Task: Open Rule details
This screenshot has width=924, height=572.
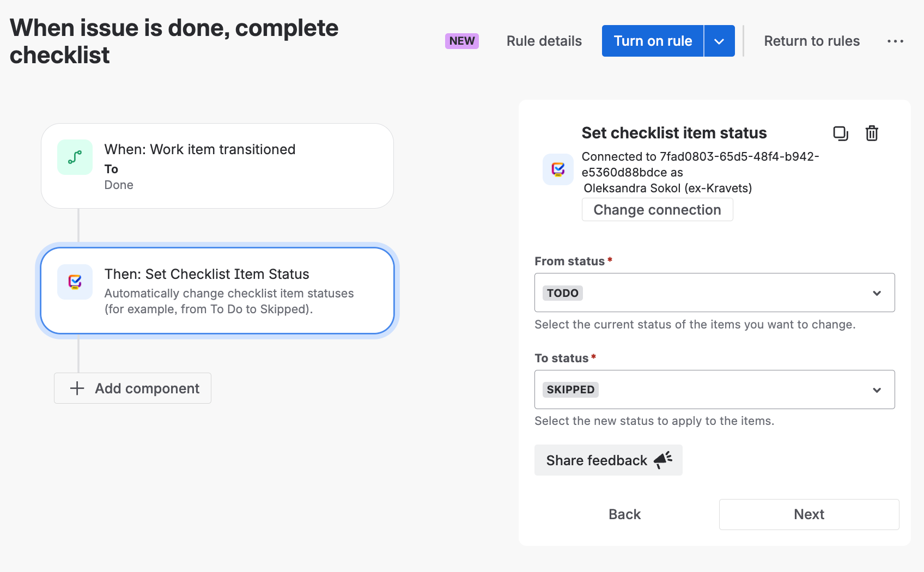Action: click(x=544, y=41)
